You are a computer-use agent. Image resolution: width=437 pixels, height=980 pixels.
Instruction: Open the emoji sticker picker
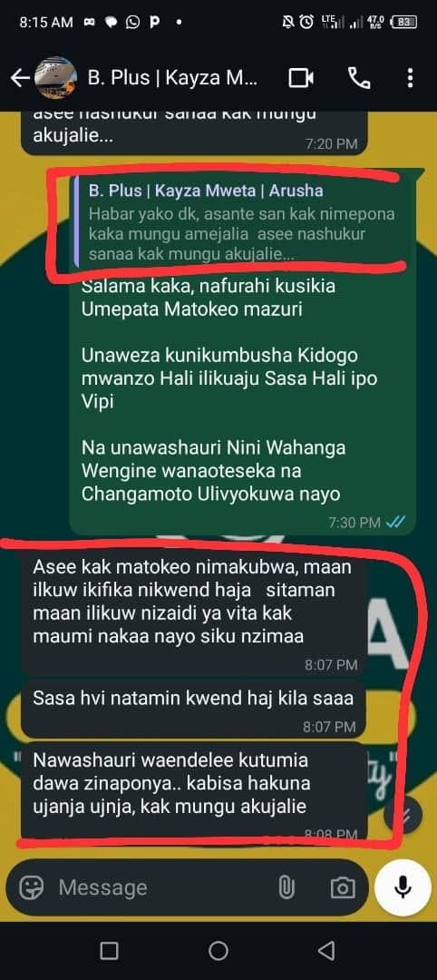[x=31, y=887]
